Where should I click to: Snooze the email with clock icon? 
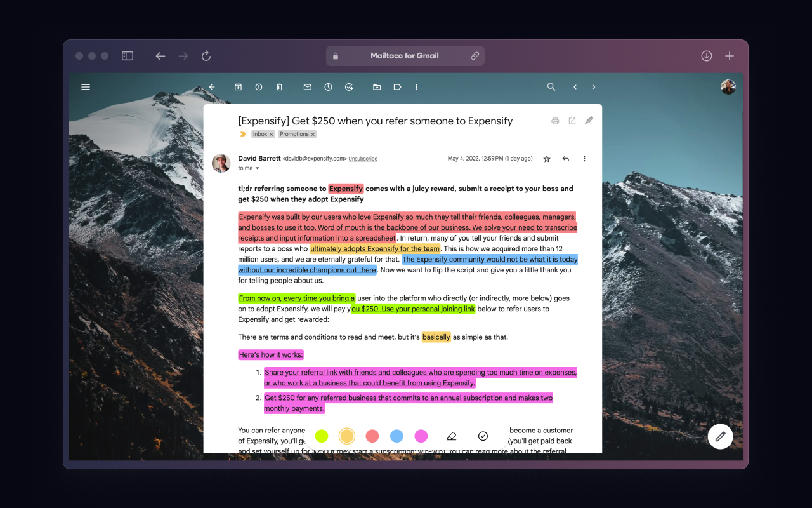pyautogui.click(x=328, y=87)
